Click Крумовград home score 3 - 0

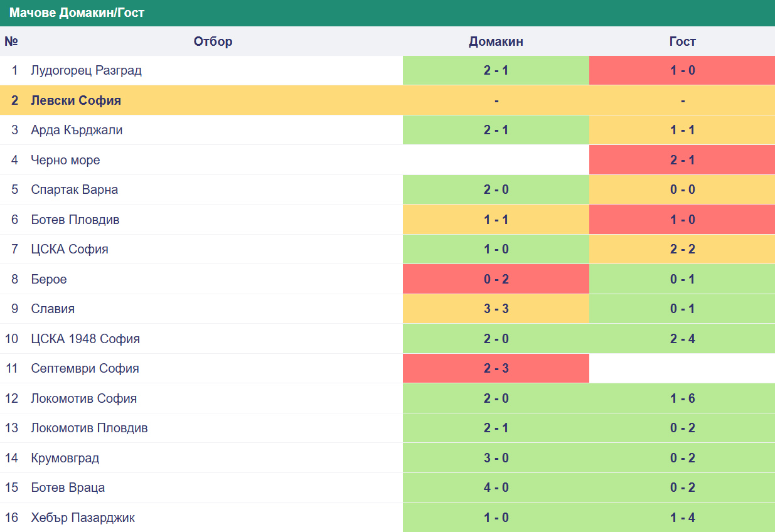pos(496,458)
